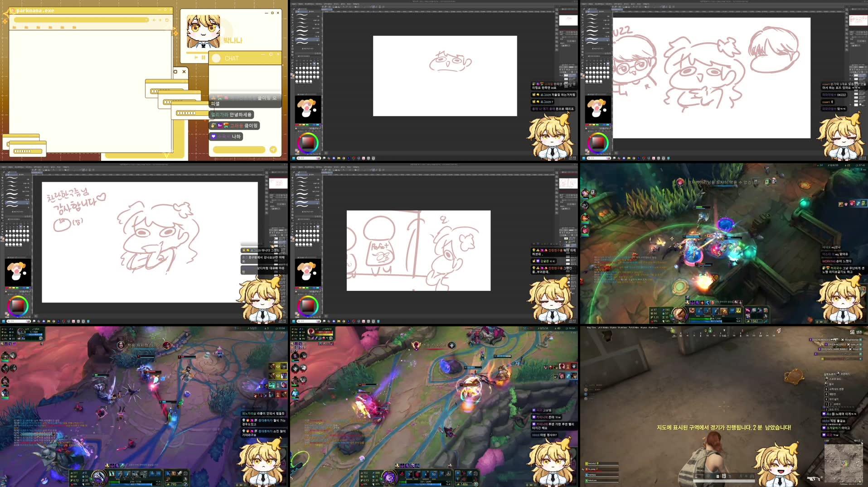Switch to the open canvas document tab
Image resolution: width=868 pixels, height=487 pixels.
point(326,10)
